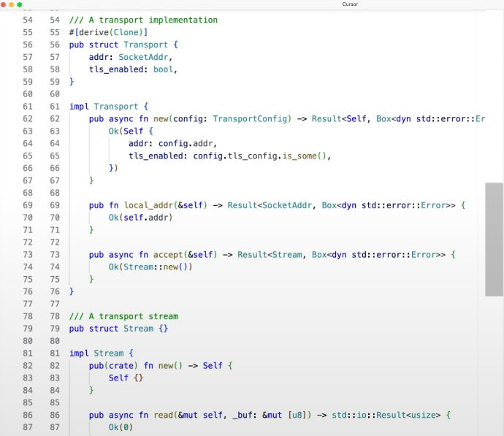The image size is (504, 436).
Task: Click the '/// A transport stream' comment
Action: coord(123,316)
